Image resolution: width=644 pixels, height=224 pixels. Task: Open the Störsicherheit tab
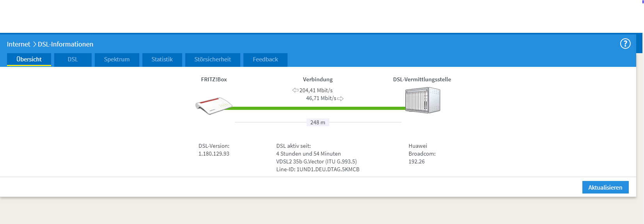tap(213, 59)
